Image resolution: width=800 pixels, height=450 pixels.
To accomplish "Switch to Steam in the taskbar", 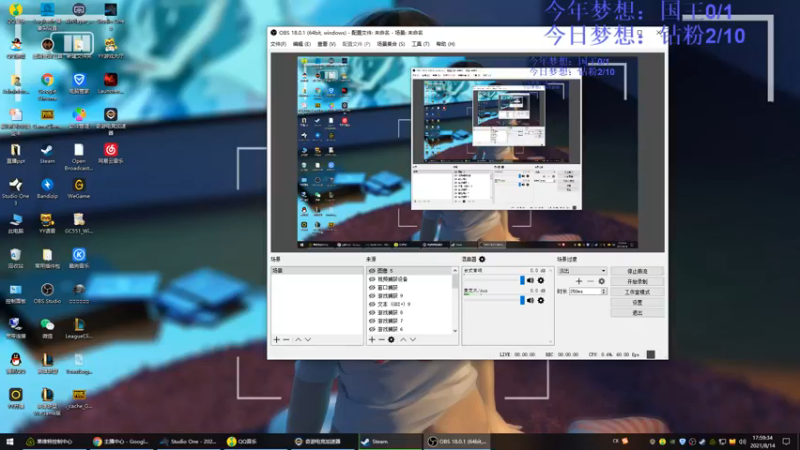I will tap(390, 441).
